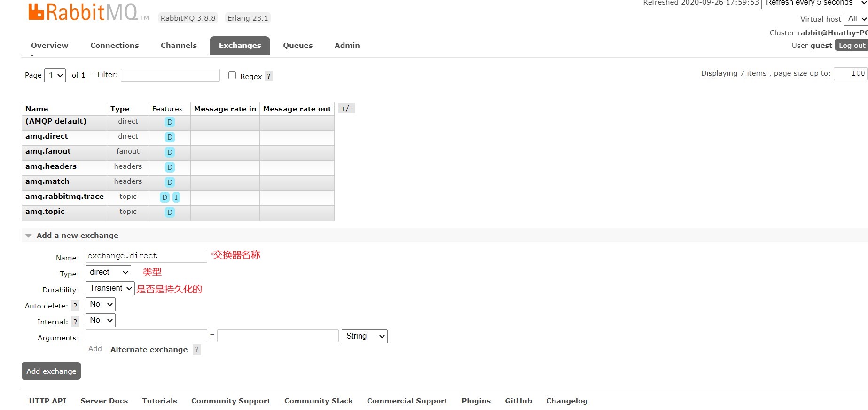This screenshot has height=410, width=868.
Task: Sort by Message rate out column header
Action: point(297,109)
